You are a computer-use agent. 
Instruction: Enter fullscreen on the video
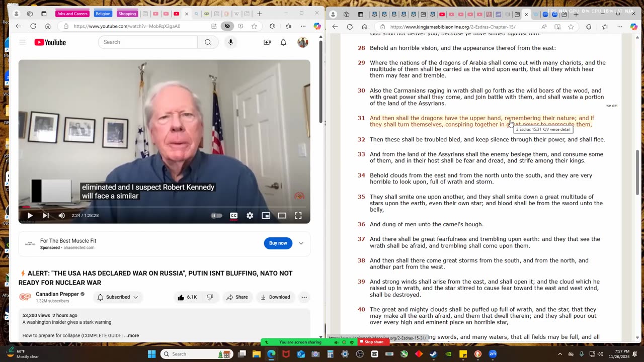pos(298,216)
